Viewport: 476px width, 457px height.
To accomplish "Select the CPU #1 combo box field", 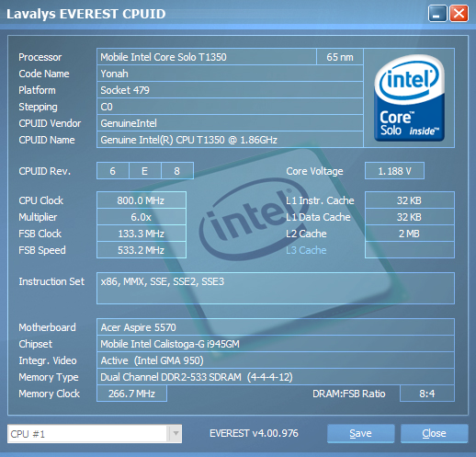I will (x=95, y=434).
